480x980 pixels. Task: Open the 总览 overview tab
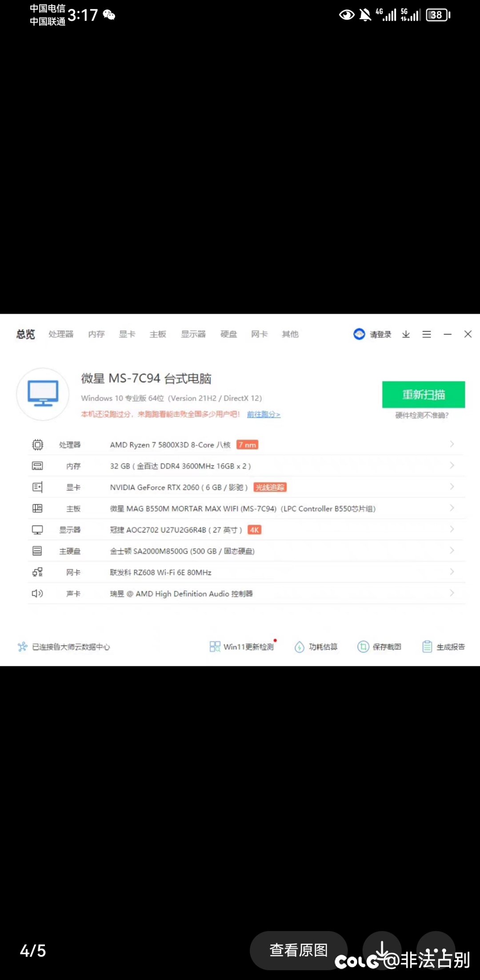[25, 334]
